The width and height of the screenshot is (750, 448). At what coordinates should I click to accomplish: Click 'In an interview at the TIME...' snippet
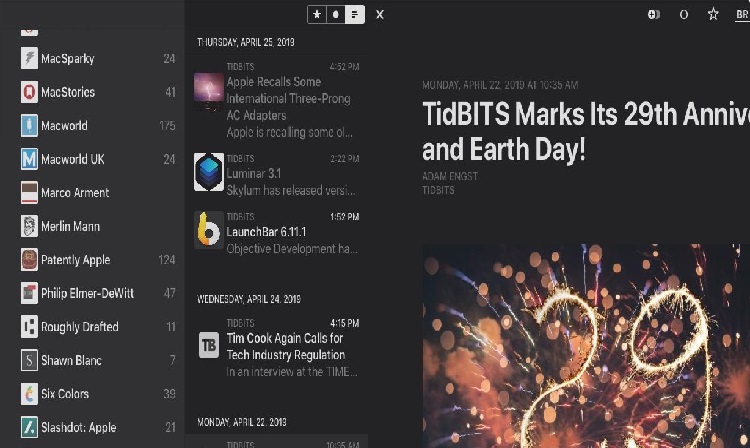pyautogui.click(x=292, y=372)
